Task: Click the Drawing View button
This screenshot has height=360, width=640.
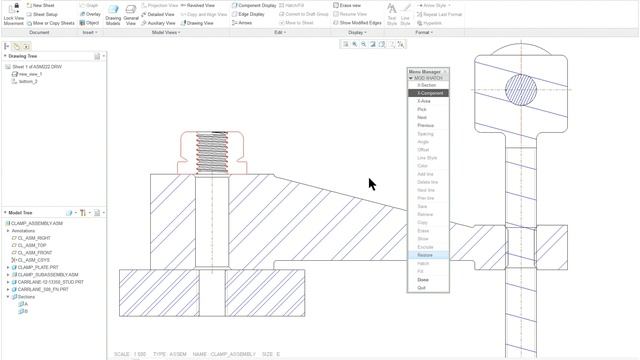Action: point(197,23)
